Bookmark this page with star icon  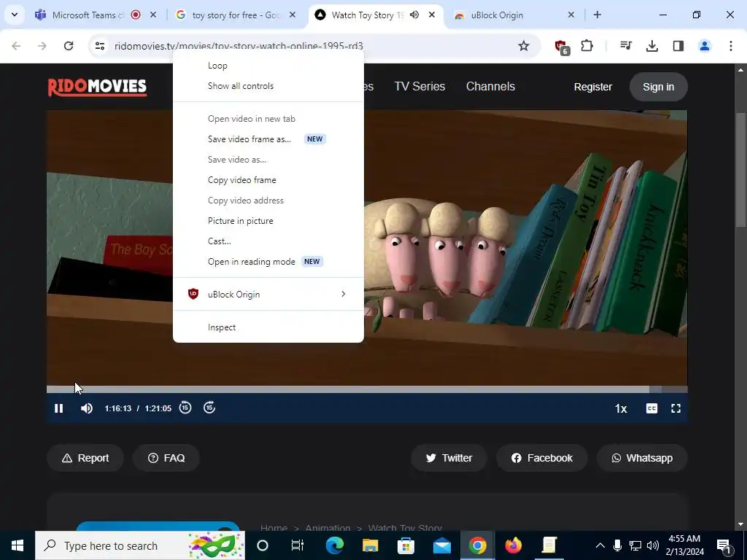pyautogui.click(x=524, y=46)
